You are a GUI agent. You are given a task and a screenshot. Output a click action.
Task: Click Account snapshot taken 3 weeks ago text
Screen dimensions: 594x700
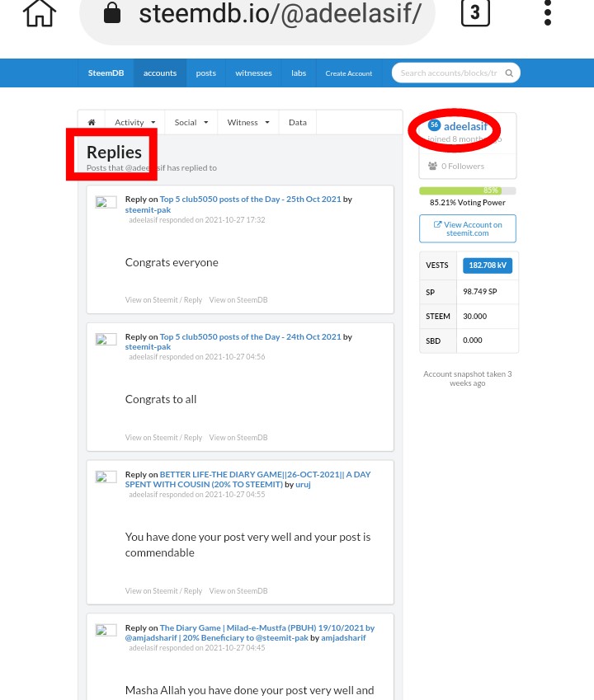point(468,378)
